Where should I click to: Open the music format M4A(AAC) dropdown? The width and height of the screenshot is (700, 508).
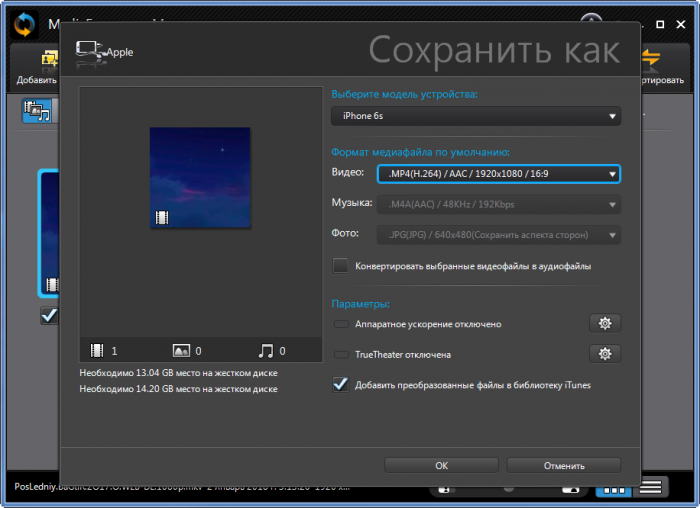pyautogui.click(x=498, y=205)
